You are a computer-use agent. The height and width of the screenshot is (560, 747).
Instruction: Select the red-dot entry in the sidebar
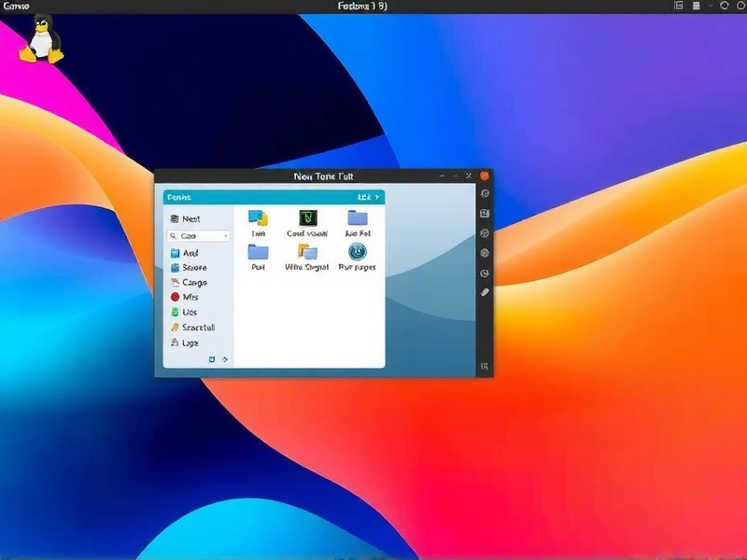(185, 297)
